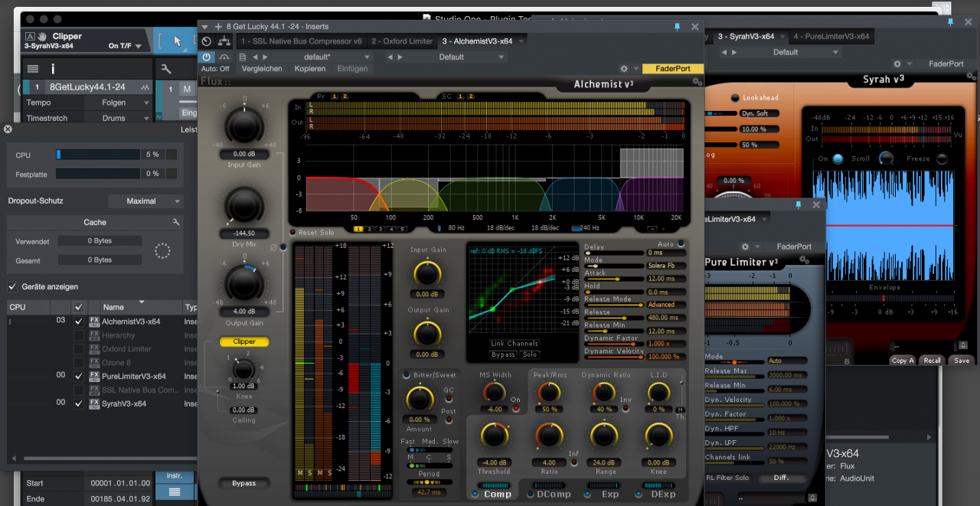Image resolution: width=980 pixels, height=506 pixels.
Task: Add an insert with the plus icon
Action: [x=218, y=27]
